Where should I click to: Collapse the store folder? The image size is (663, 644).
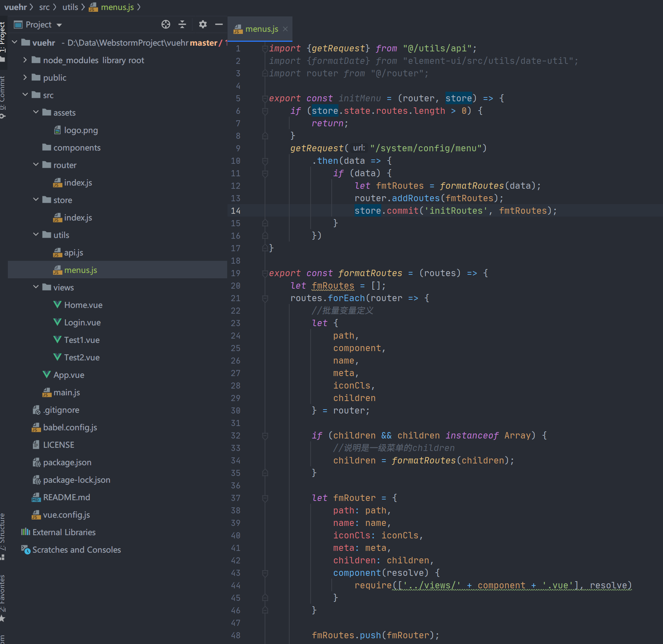[x=36, y=200]
